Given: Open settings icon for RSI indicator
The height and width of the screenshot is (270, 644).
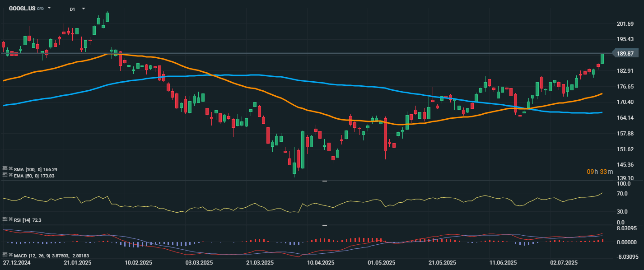Looking at the screenshot, I should 5,219.
